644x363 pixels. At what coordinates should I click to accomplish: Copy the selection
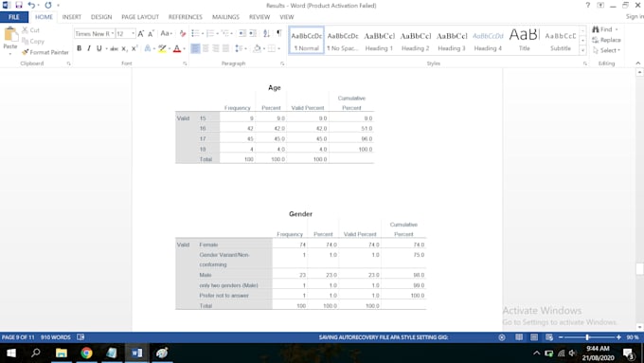[x=33, y=41]
